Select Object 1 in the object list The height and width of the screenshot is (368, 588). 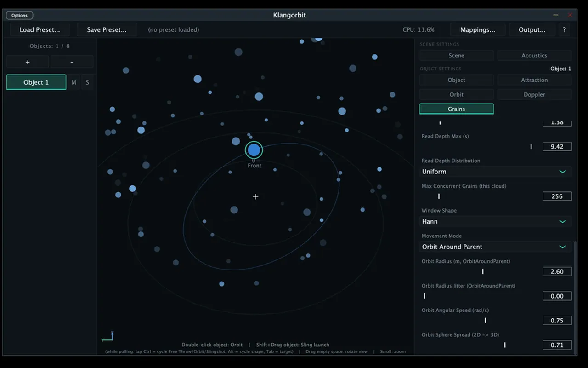36,82
